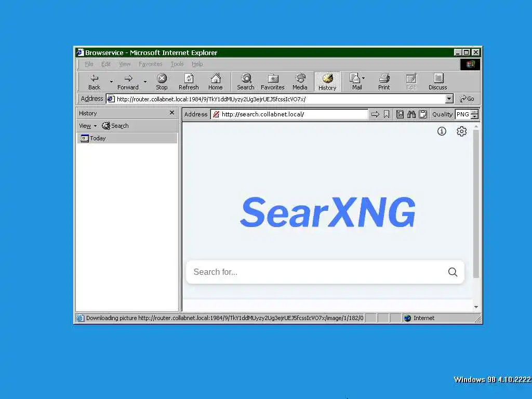Click the Forward toolbar button

click(128, 82)
